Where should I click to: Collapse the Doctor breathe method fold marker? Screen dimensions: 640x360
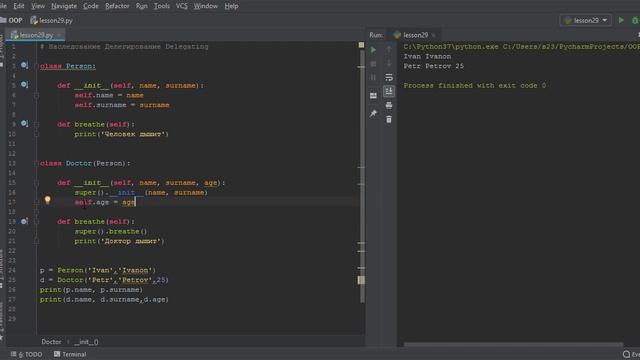click(36, 222)
